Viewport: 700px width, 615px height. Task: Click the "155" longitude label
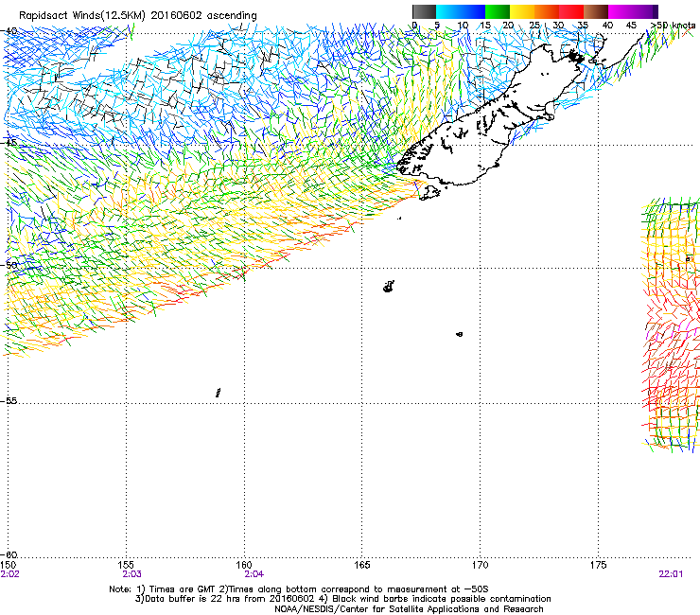point(127,565)
